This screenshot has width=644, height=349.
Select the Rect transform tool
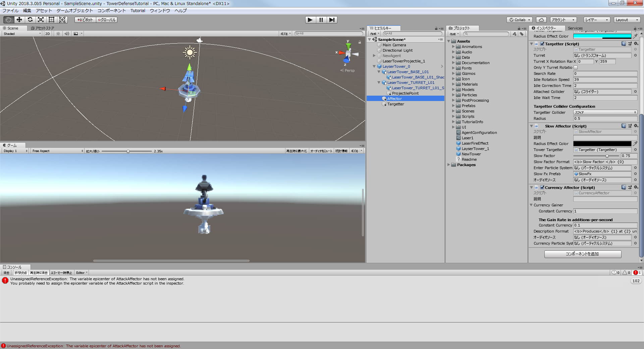(51, 20)
